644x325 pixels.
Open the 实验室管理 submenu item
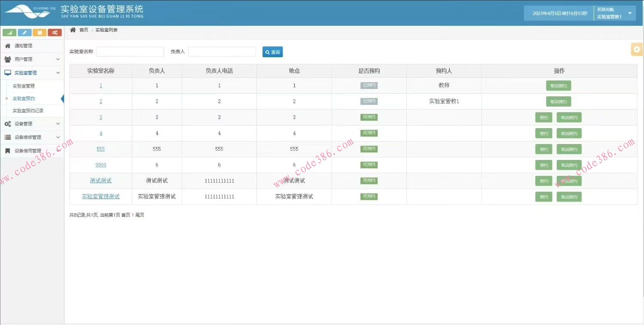point(24,86)
